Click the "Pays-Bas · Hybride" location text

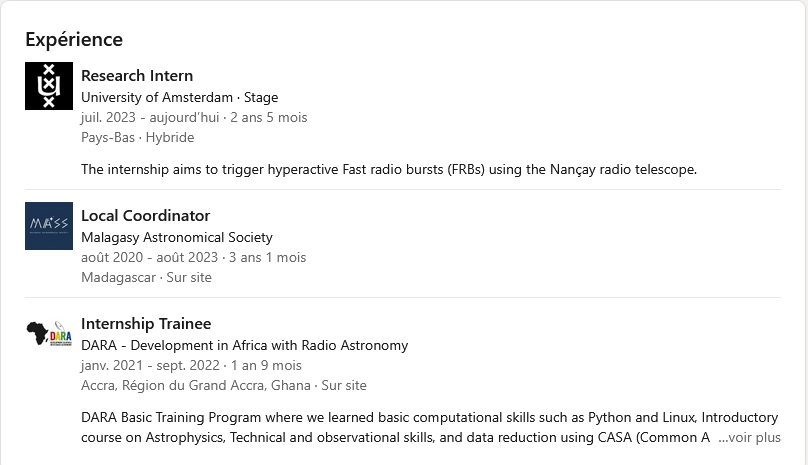click(137, 137)
